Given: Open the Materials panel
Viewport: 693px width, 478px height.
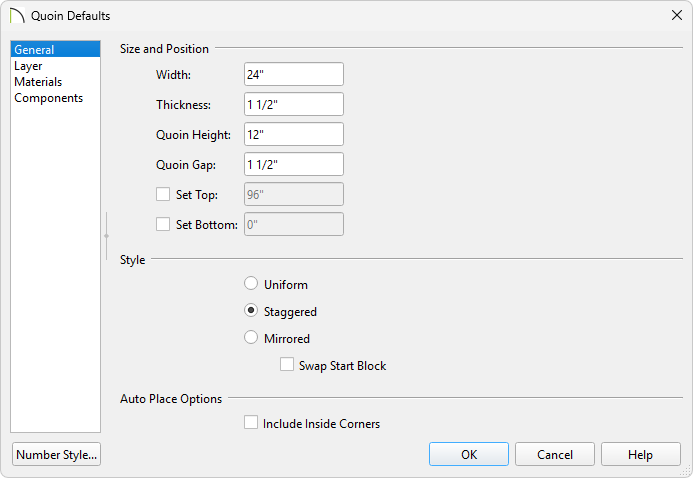Looking at the screenshot, I should (55, 82).
